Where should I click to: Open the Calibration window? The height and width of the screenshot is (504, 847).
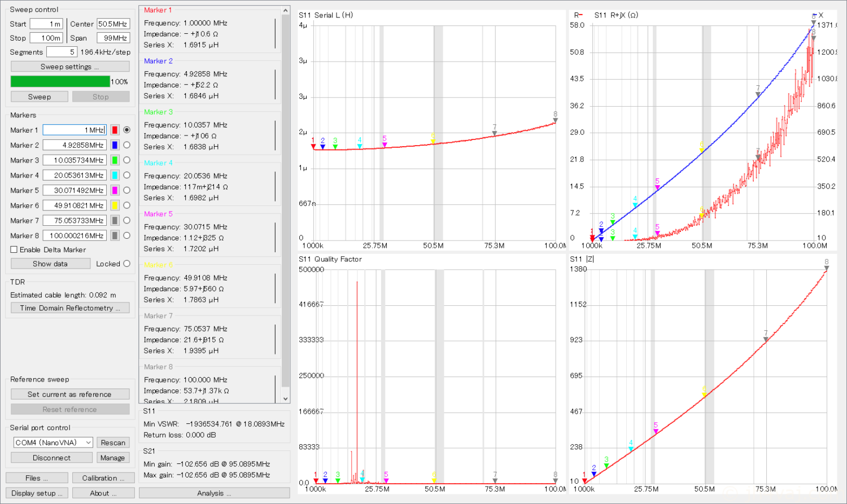103,478
